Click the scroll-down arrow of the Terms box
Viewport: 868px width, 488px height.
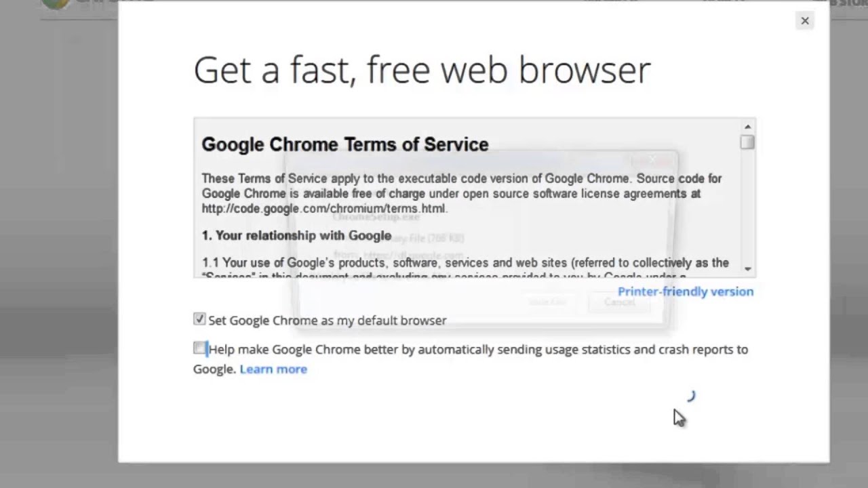pyautogui.click(x=747, y=269)
